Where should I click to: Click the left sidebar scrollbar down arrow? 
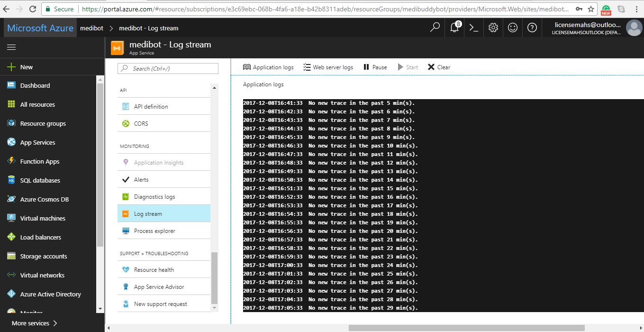click(x=100, y=309)
